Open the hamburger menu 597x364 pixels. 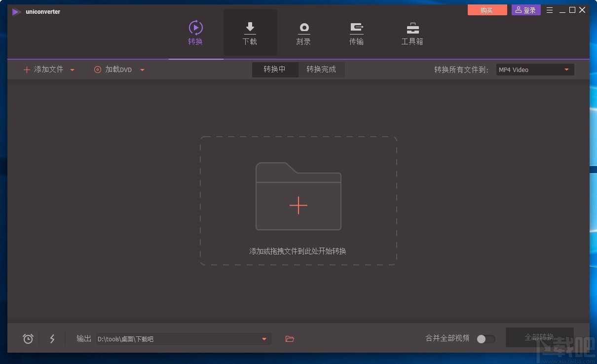click(x=550, y=10)
